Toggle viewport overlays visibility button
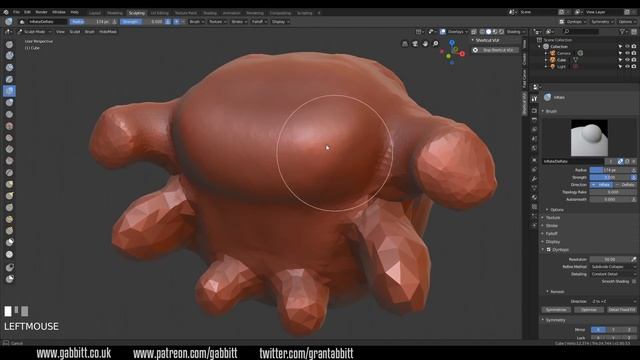The height and width of the screenshot is (360, 640). pos(442,32)
